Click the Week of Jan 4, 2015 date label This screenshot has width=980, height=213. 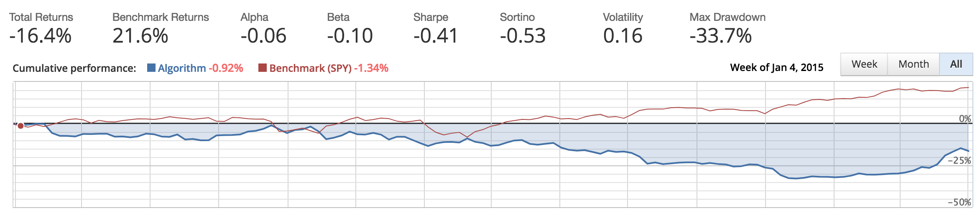[x=776, y=68]
